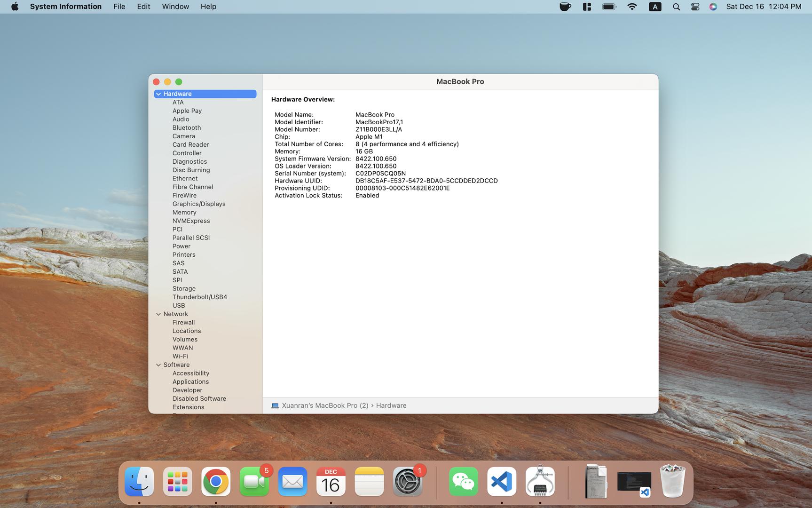This screenshot has height=508, width=812.
Task: Collapse the Network section
Action: [x=158, y=314]
